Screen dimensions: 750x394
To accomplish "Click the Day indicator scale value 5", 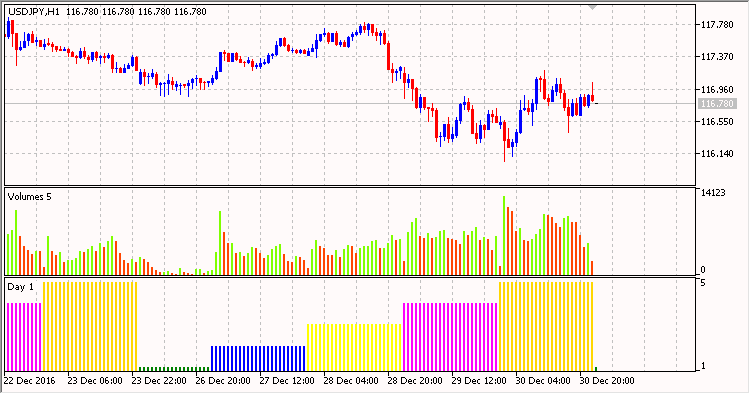I will [703, 283].
